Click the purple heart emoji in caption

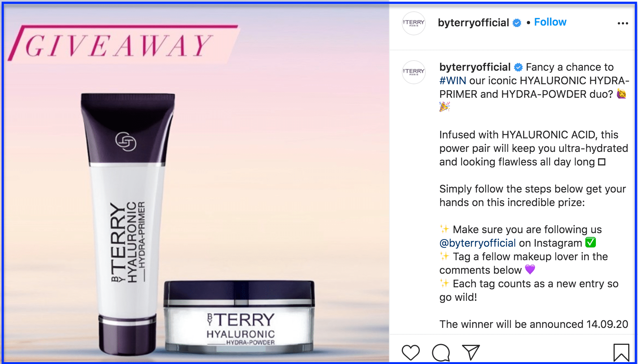(x=530, y=270)
